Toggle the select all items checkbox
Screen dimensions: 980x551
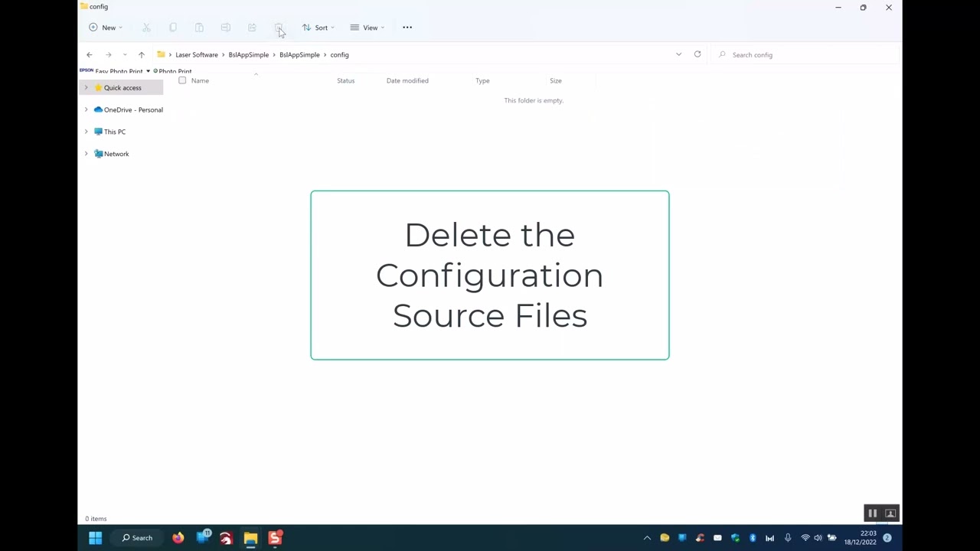click(x=182, y=80)
